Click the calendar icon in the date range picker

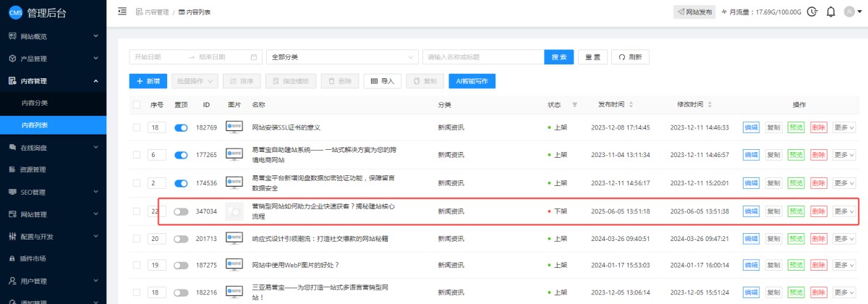click(x=254, y=57)
